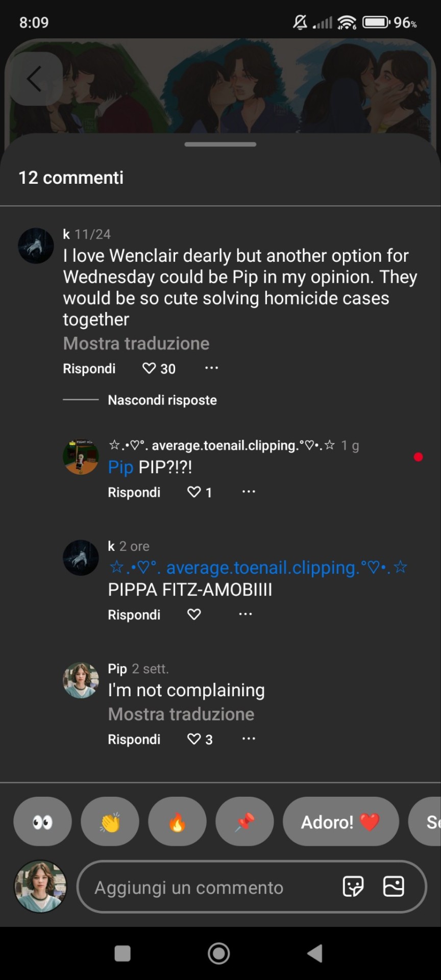Open more options for k's top comment

(211, 367)
